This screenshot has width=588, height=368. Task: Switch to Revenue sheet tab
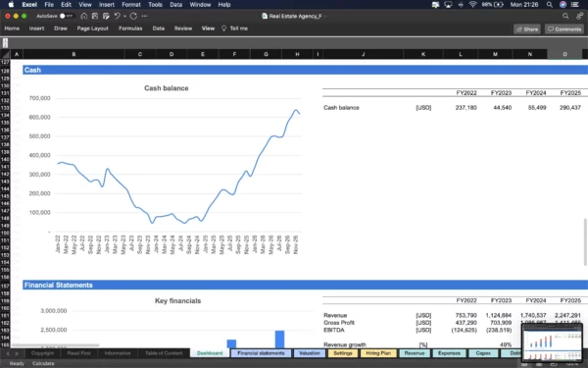(415, 353)
